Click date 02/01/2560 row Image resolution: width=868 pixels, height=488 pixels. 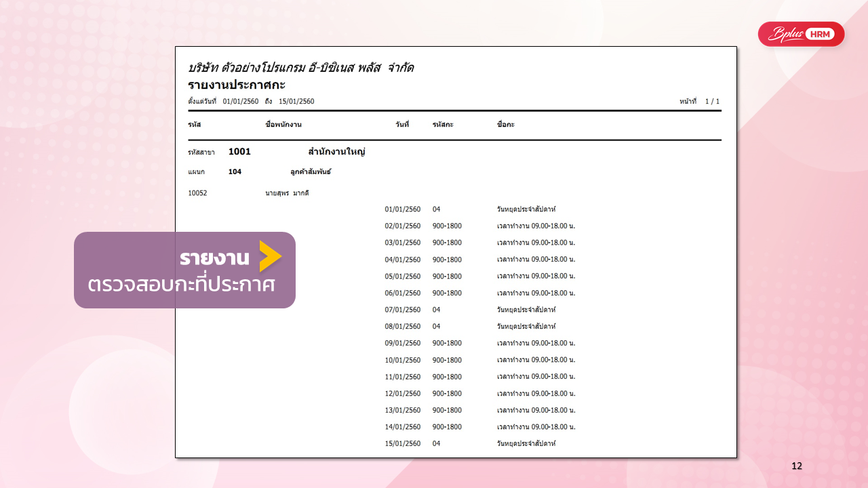(x=403, y=226)
